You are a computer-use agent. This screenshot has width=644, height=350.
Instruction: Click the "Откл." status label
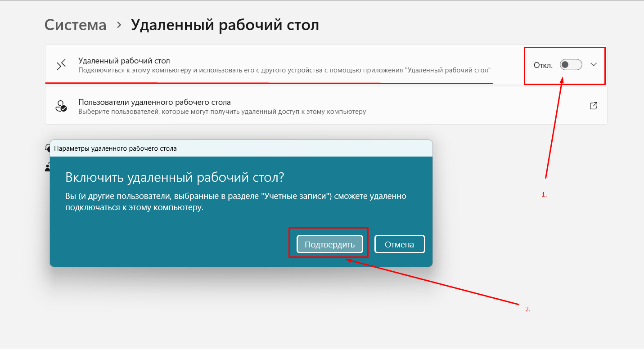(543, 65)
